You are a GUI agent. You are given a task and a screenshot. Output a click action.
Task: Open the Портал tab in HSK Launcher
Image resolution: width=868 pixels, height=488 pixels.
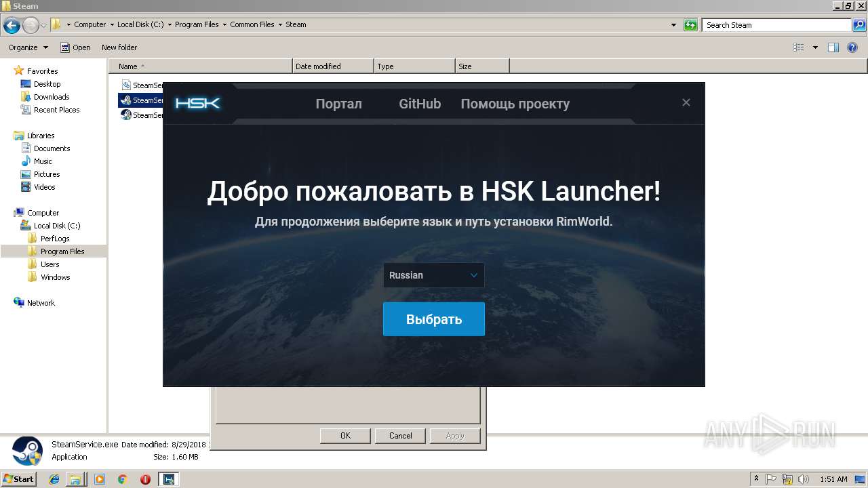[x=338, y=104]
